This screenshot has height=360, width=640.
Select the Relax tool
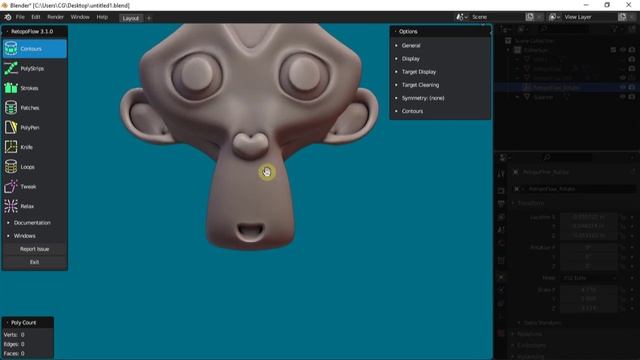tap(35, 206)
